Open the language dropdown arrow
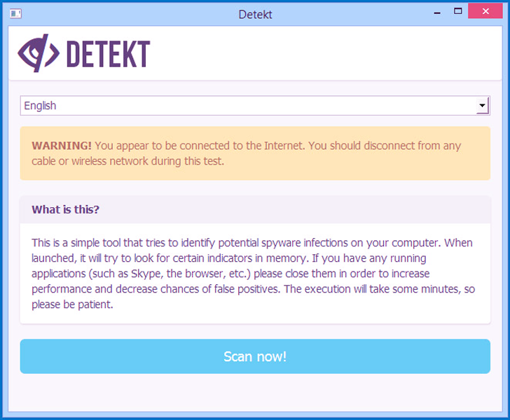This screenshot has height=420, width=510. [483, 105]
